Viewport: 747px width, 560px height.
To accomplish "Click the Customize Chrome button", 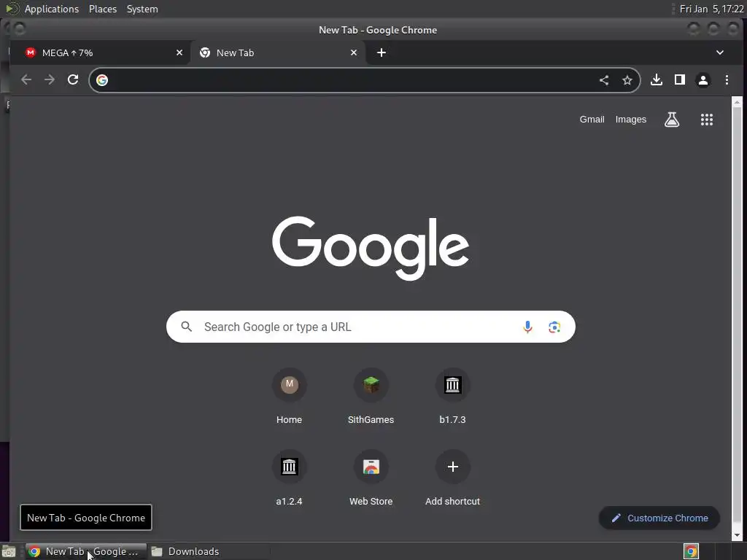I will tap(659, 518).
